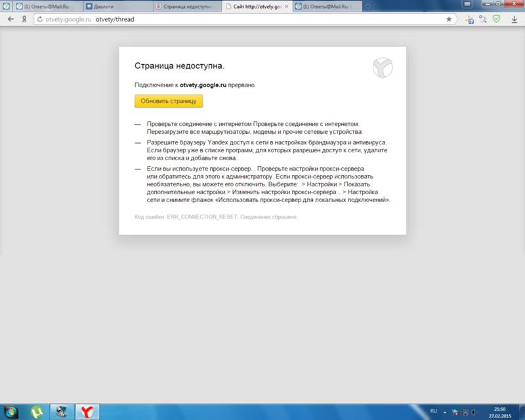Minimize the browser window
This screenshot has width=525, height=420.
488,3
